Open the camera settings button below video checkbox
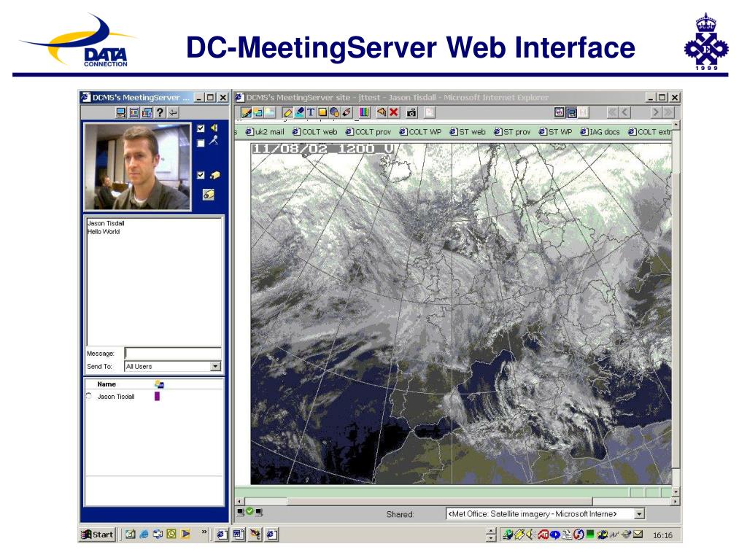Screen dimensions: 747x560 point(208,194)
